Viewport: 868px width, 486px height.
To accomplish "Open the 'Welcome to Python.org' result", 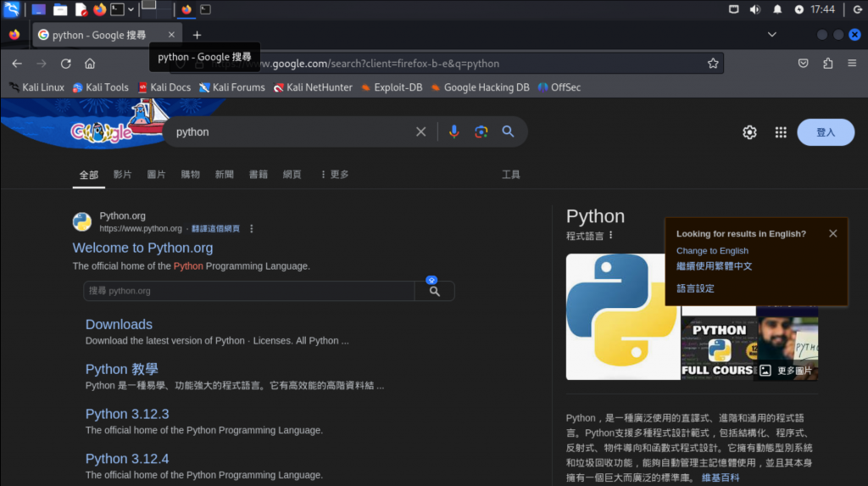I will (x=142, y=248).
